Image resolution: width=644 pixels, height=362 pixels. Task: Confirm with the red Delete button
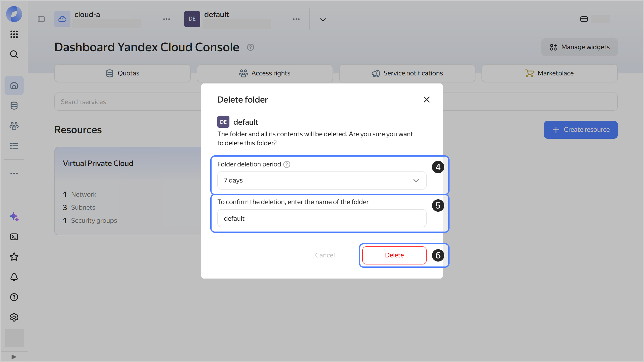pos(394,255)
